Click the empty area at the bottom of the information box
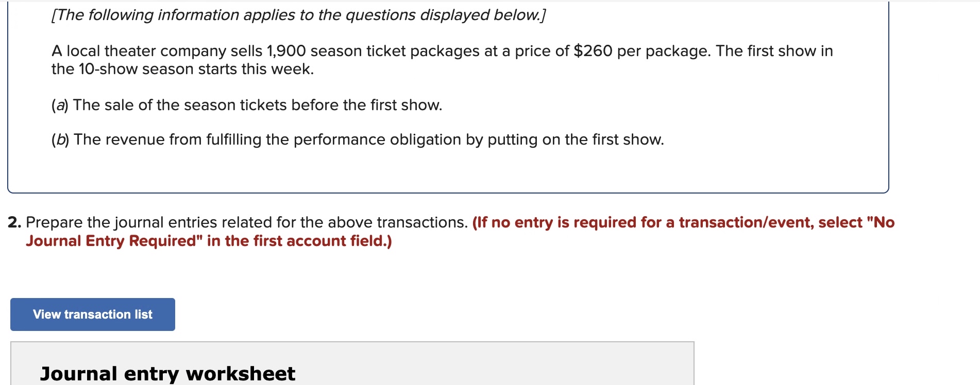The width and height of the screenshot is (980, 385). click(x=448, y=172)
